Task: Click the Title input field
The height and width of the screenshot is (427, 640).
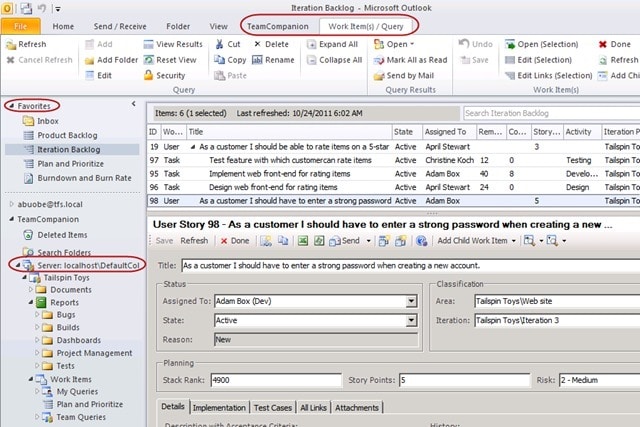Action: point(410,266)
